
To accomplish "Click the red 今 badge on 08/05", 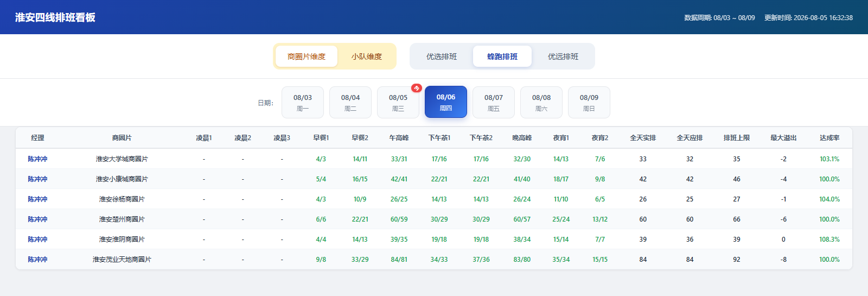I will 417,88.
